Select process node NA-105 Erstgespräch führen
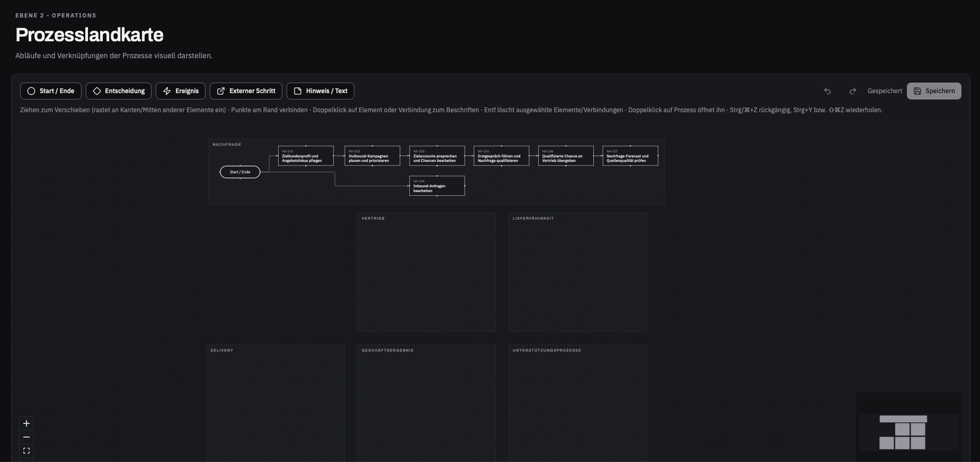The height and width of the screenshot is (462, 980). pyautogui.click(x=502, y=156)
